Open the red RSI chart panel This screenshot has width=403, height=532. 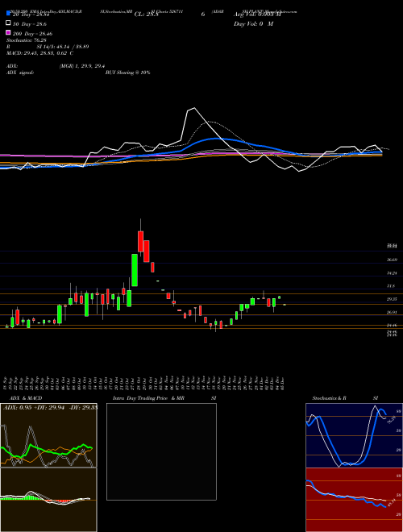point(354,500)
